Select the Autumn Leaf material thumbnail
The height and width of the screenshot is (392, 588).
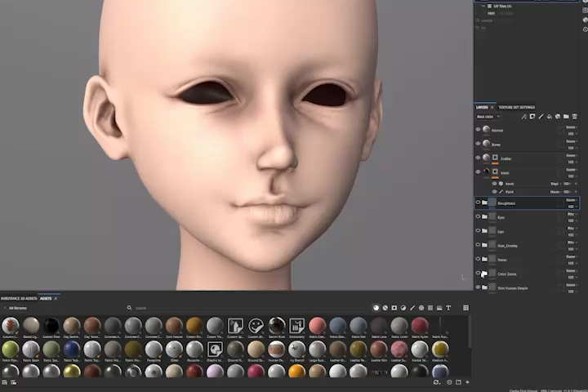[10, 326]
